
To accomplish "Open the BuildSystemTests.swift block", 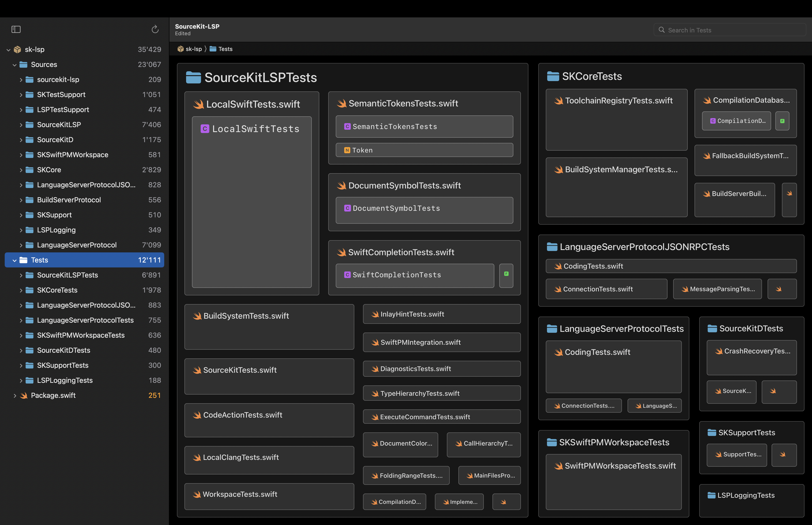I will 269,327.
